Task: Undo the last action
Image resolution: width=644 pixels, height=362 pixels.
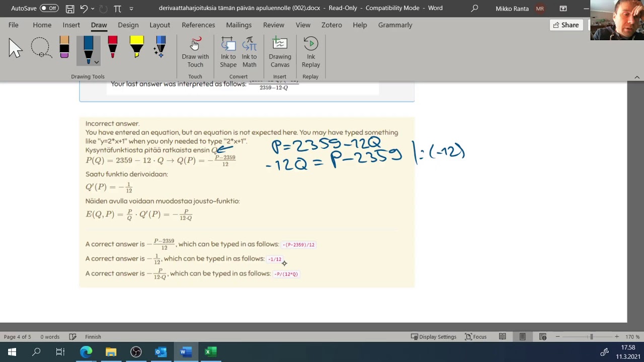Action: click(84, 9)
